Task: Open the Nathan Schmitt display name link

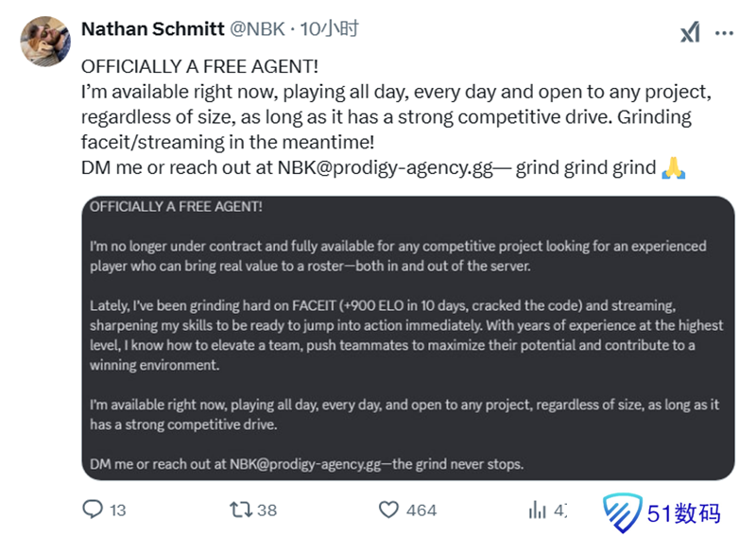Action: [153, 29]
